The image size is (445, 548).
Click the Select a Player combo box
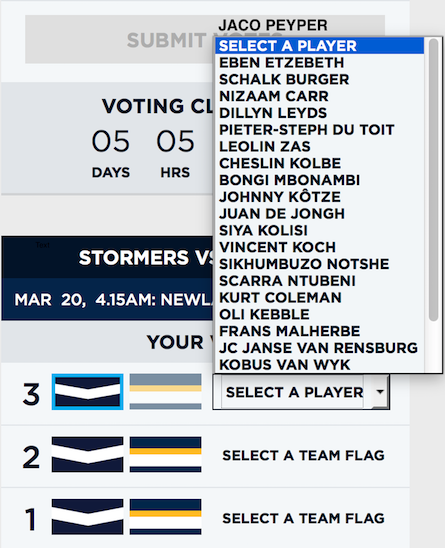point(301,392)
